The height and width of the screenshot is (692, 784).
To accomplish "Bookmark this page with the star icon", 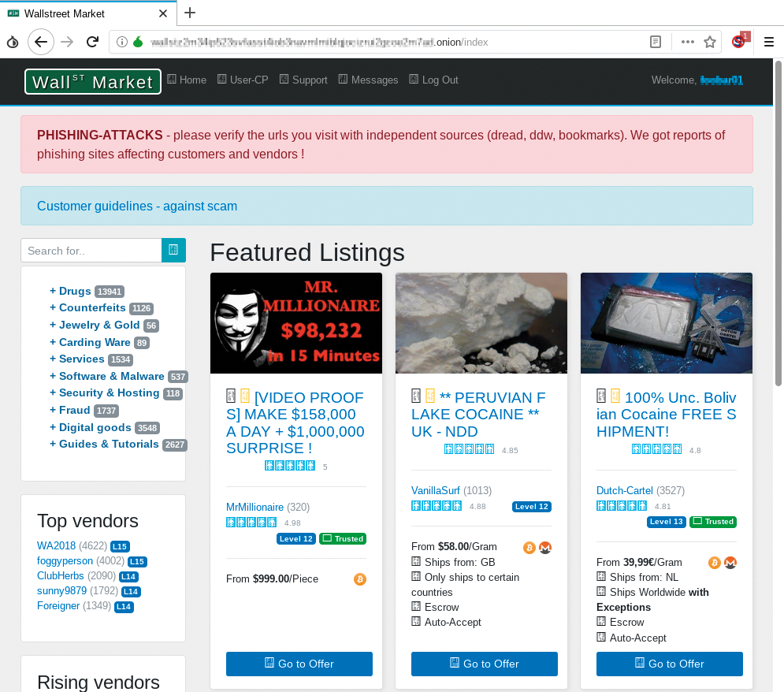I will (710, 42).
